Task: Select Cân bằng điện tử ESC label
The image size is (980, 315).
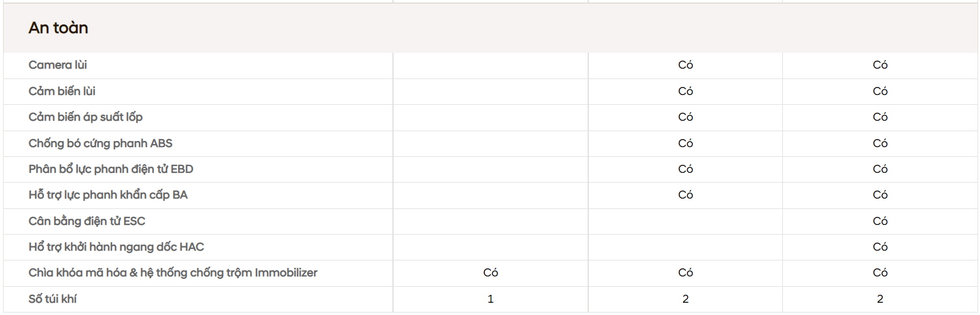Action: tap(87, 221)
